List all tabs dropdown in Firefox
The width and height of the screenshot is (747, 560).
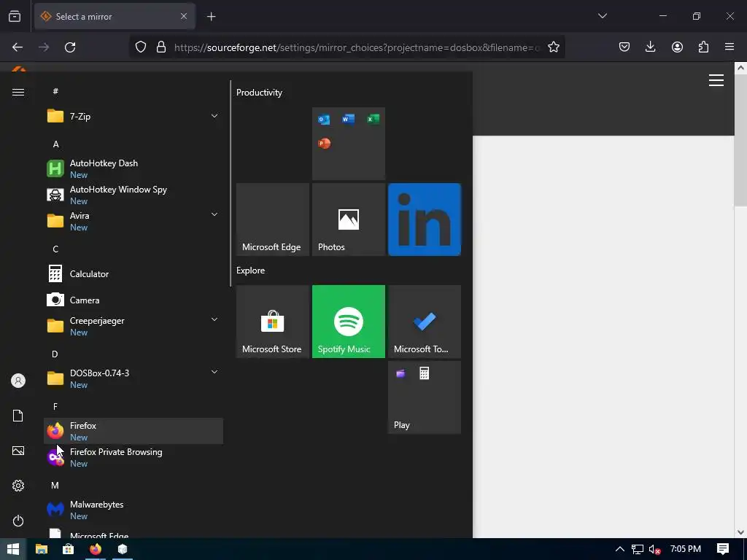point(602,16)
